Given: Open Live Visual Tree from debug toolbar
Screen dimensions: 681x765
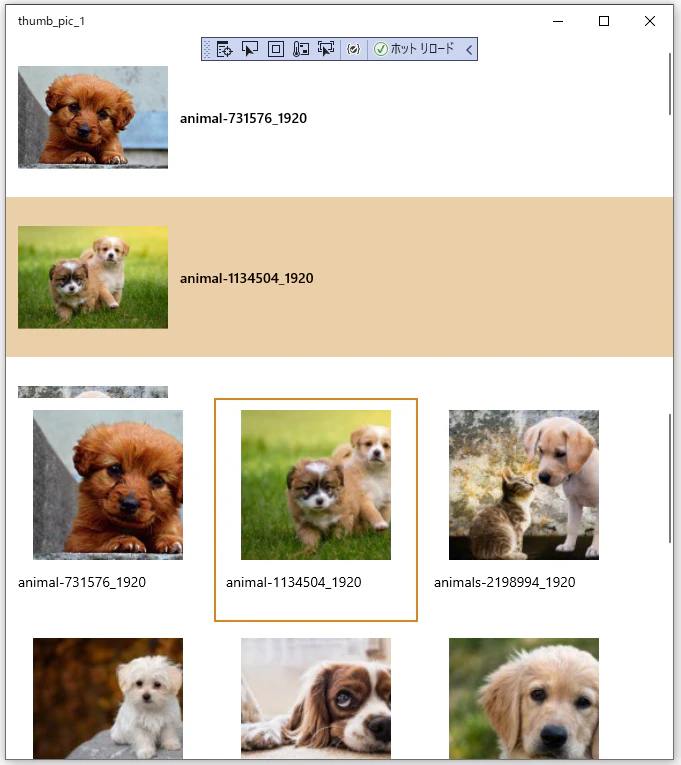Looking at the screenshot, I should (x=224, y=49).
